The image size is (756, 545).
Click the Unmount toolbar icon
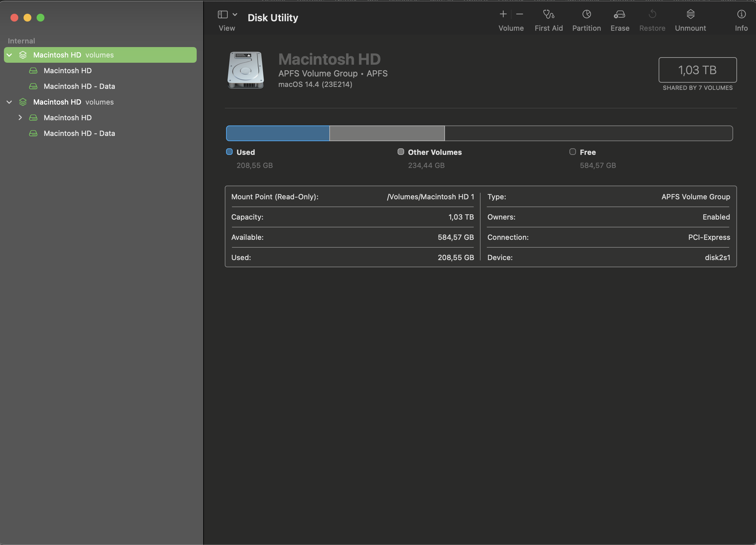tap(690, 14)
